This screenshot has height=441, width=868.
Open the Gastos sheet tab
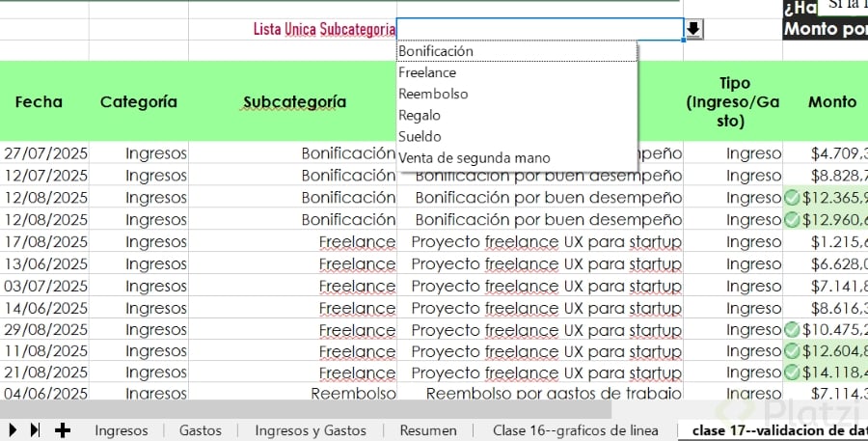(x=201, y=430)
